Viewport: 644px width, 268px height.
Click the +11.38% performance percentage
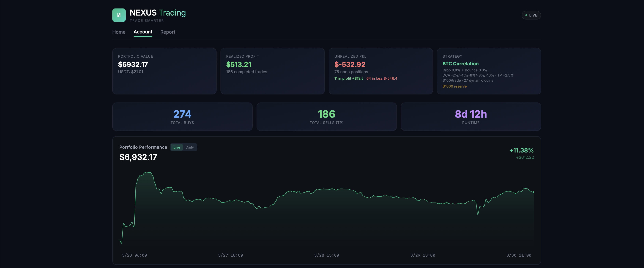[521, 151]
